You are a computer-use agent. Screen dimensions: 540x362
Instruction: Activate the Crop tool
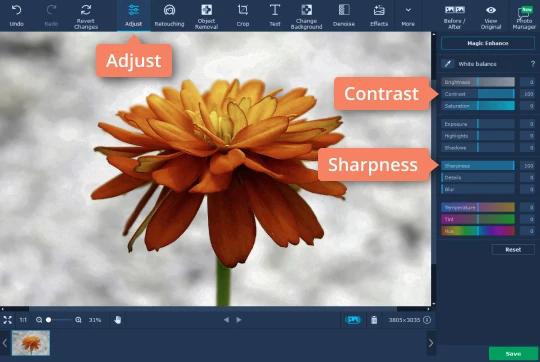pyautogui.click(x=243, y=15)
